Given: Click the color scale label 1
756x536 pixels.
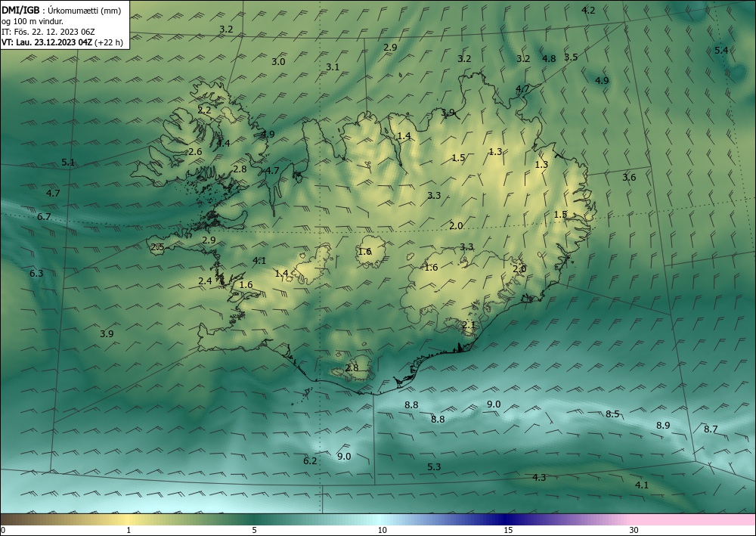Looking at the screenshot, I should (x=129, y=531).
